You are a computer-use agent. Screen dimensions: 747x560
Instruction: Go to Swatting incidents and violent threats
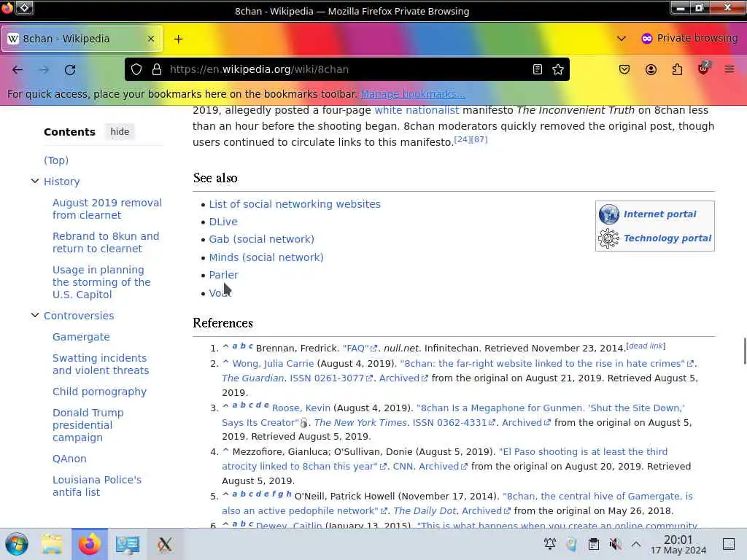tap(101, 364)
